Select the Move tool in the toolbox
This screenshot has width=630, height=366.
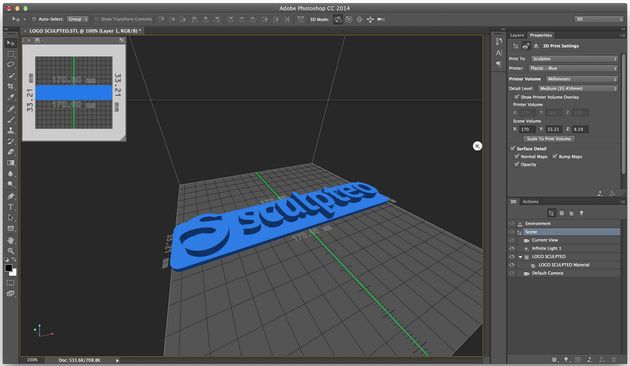coord(11,43)
